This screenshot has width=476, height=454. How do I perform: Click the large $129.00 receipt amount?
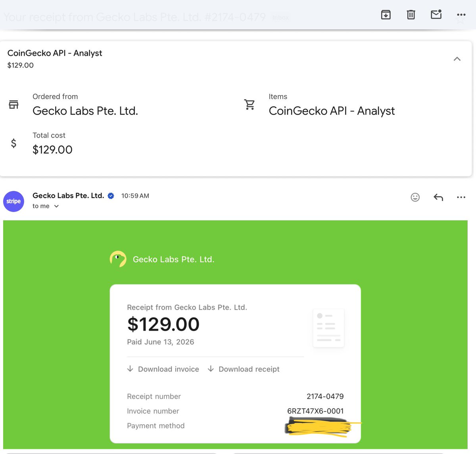point(163,324)
